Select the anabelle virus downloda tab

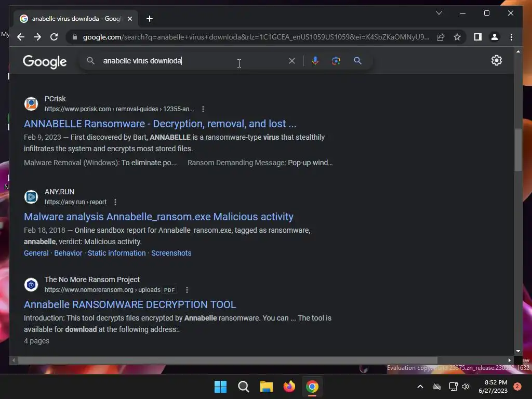[76, 19]
